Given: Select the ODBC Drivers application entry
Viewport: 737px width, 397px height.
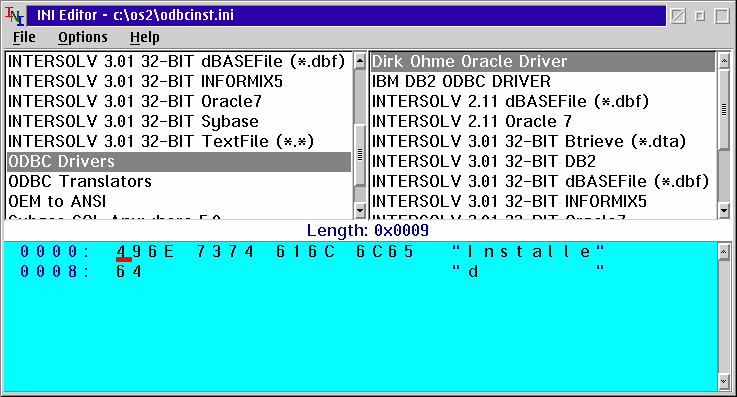Looking at the screenshot, I should click(179, 162).
